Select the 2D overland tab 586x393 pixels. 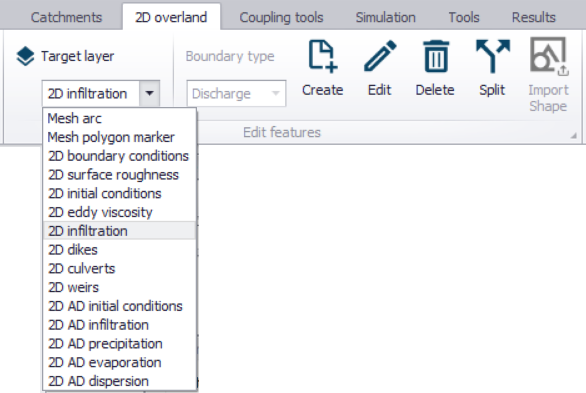(171, 17)
